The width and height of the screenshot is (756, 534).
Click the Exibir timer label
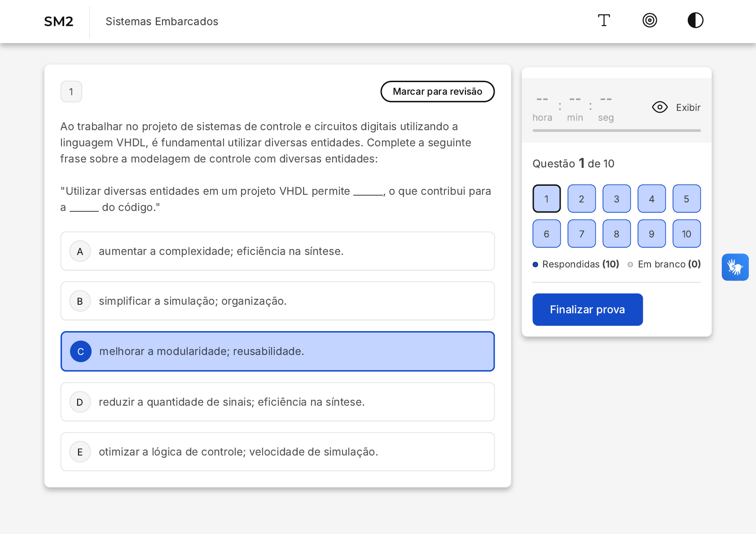(688, 108)
